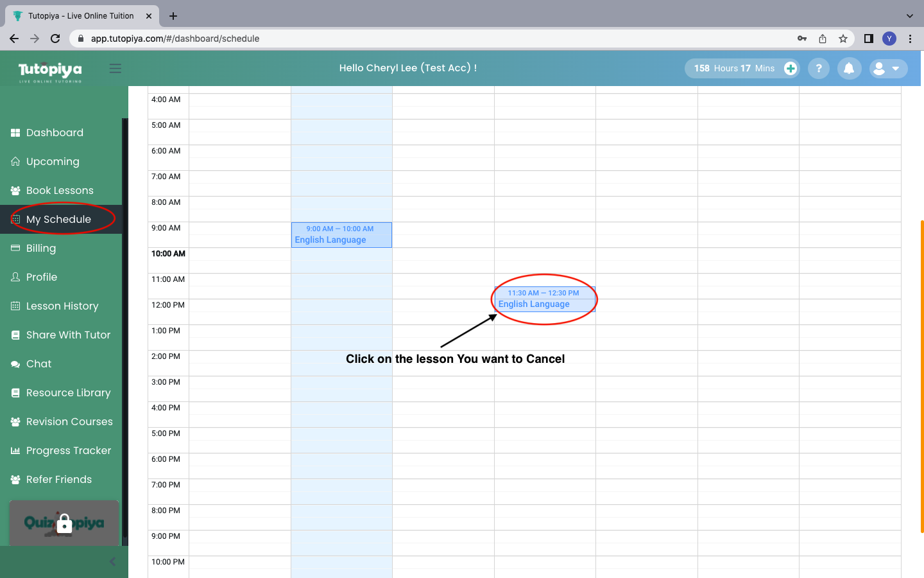Viewport: 924px width, 578px height.
Task: Click the Progress Tracker chart icon
Action: [x=15, y=451]
